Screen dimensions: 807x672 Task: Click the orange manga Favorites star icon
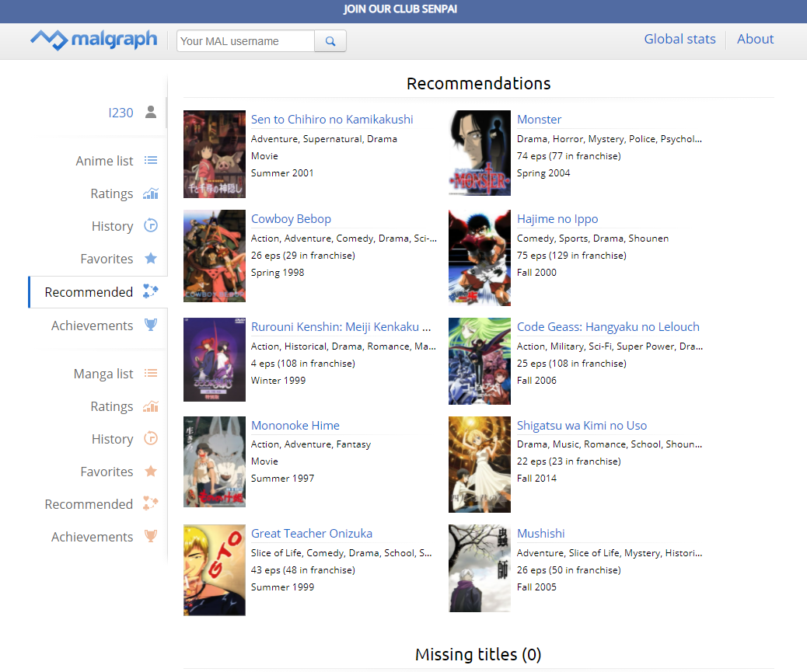point(151,471)
